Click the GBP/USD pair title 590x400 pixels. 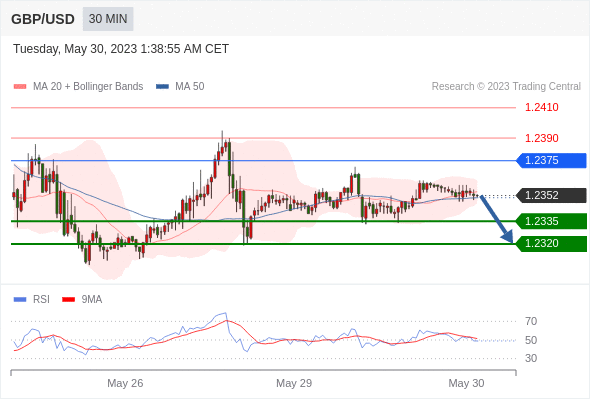click(43, 19)
